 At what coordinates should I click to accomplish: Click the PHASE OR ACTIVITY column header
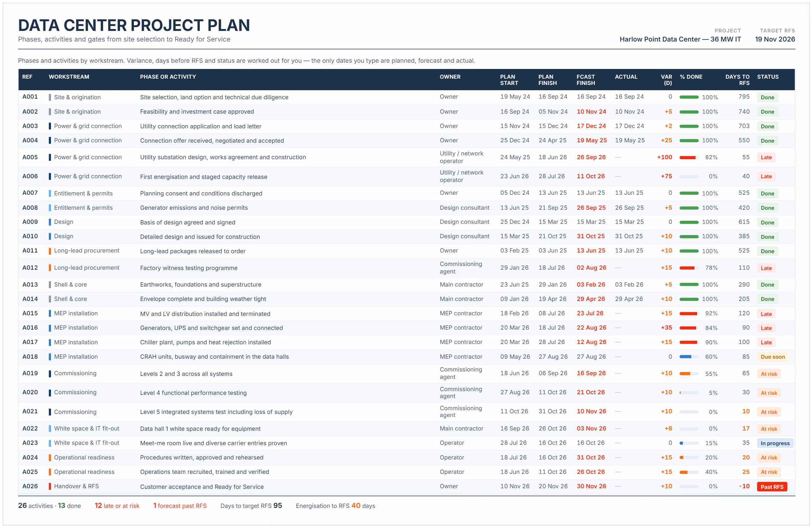tap(168, 77)
